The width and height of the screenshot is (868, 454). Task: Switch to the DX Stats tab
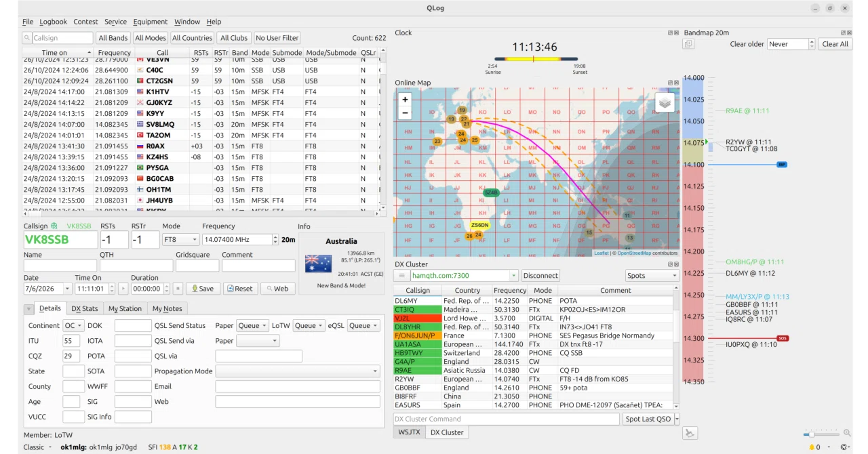pyautogui.click(x=85, y=309)
